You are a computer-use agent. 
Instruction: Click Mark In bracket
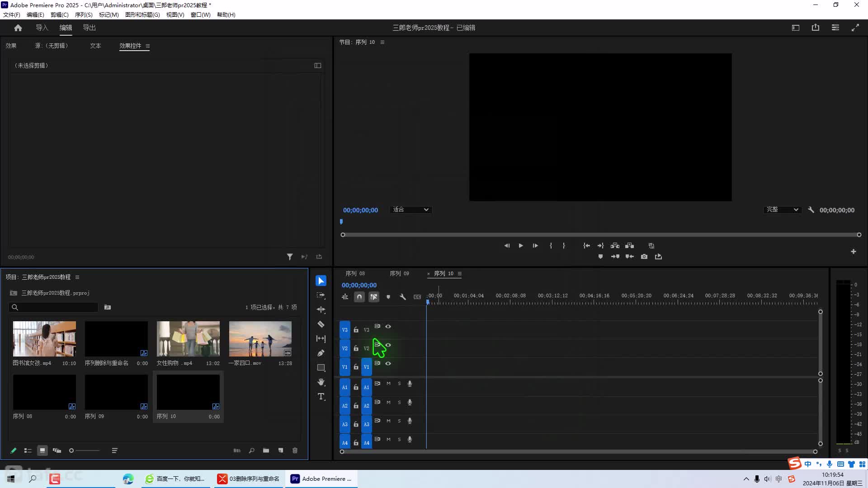[x=551, y=246]
